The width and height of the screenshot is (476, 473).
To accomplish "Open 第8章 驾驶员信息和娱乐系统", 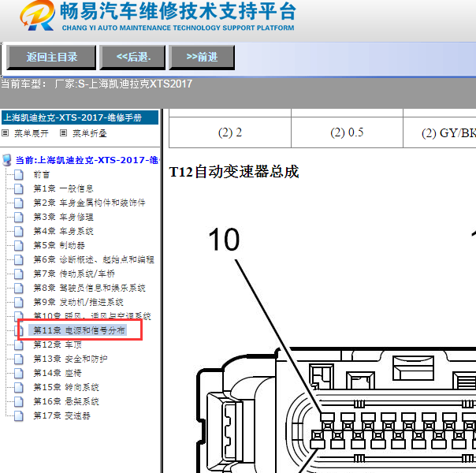I will click(x=89, y=288).
